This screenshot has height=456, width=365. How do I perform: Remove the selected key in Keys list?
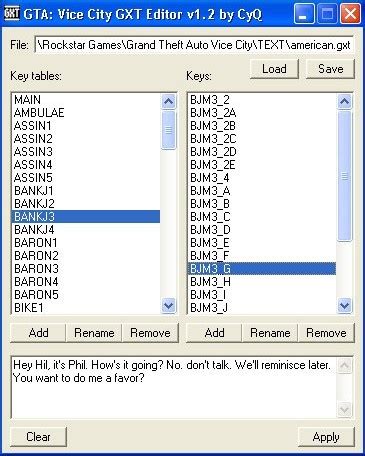[326, 333]
